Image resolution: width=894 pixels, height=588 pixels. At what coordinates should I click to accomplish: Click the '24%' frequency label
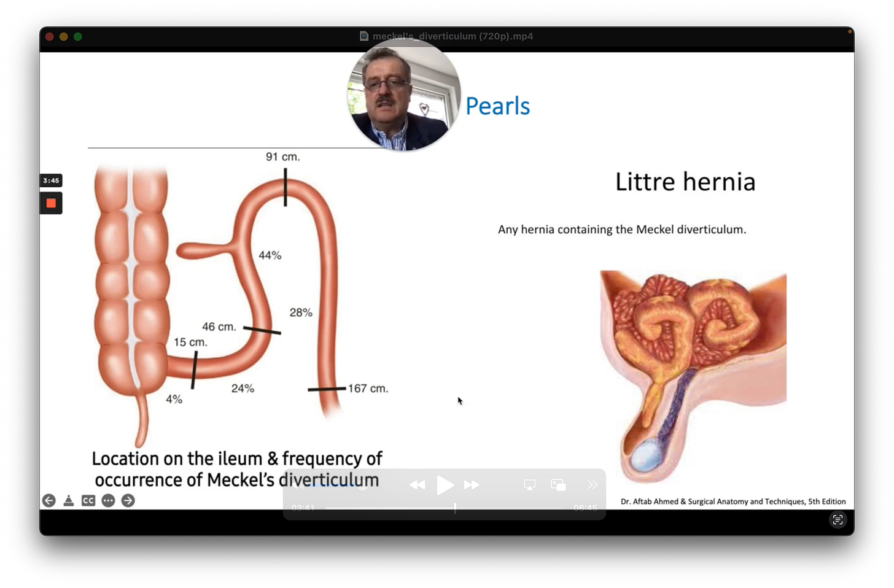click(243, 389)
